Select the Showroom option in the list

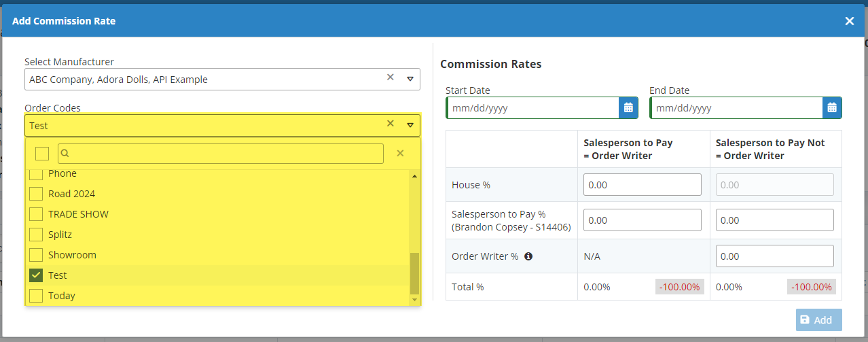tap(72, 255)
